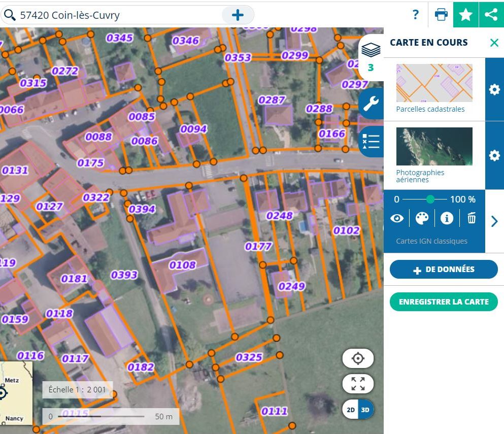Adjust the layer opacity slider handle
Viewport: 504px width, 434px height.
click(x=430, y=199)
